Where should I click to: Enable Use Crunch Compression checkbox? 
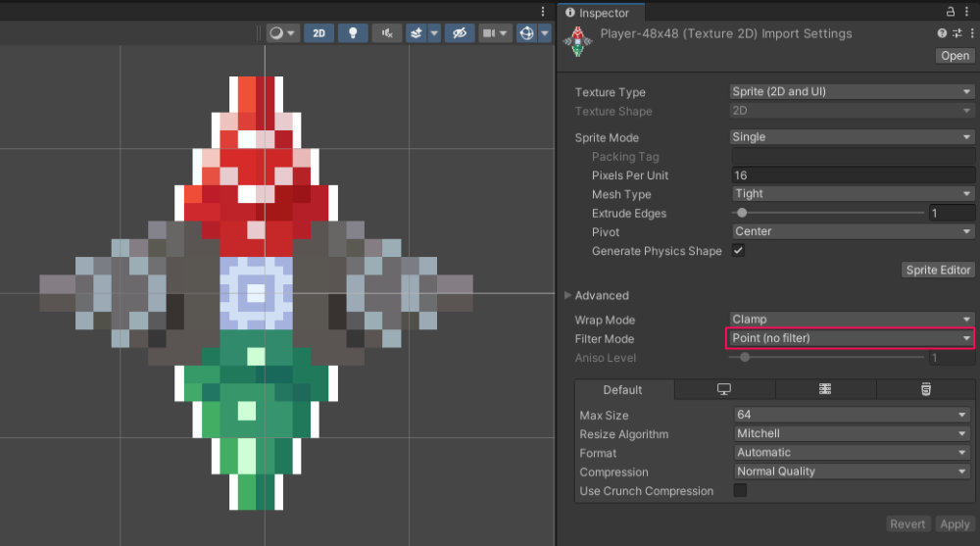point(740,490)
